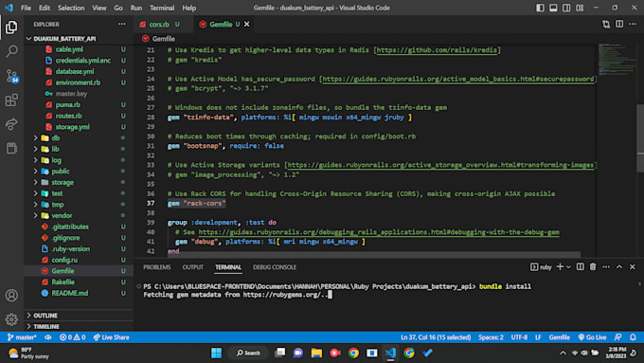Open the cors.rb editor tab

click(159, 25)
